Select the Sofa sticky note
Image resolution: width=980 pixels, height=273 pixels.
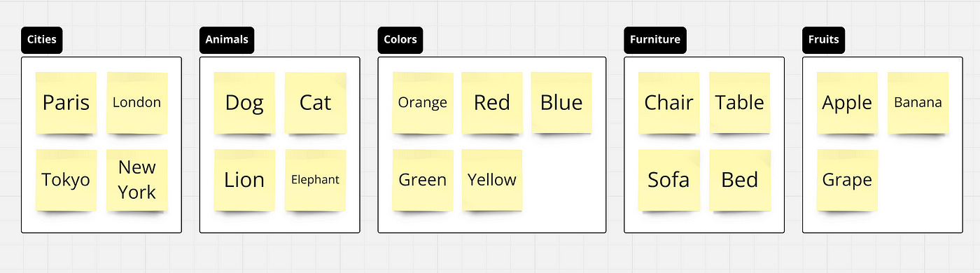668,180
